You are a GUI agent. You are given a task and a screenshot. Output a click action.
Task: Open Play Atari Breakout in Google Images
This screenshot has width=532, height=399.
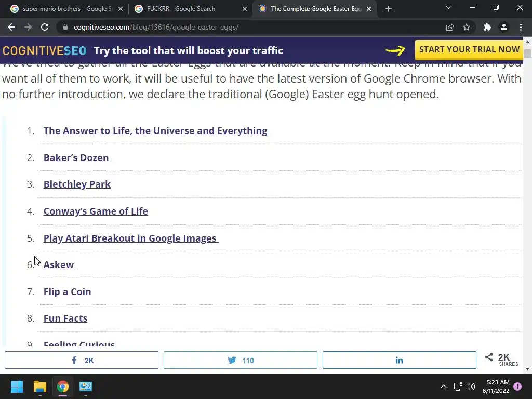tap(131, 238)
